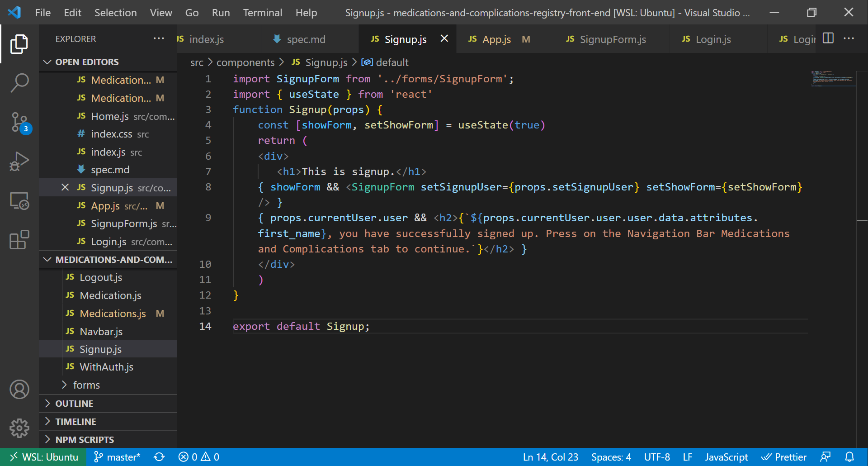Screen dimensions: 868x466
Task: Expand the NPM Scripts section
Action: click(x=85, y=440)
